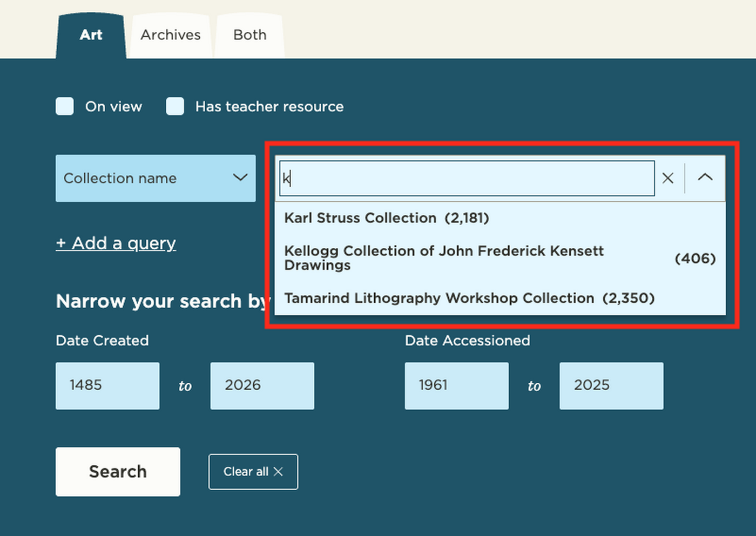
Task: Click the Date Created start year field showing 1485
Action: coord(107,385)
